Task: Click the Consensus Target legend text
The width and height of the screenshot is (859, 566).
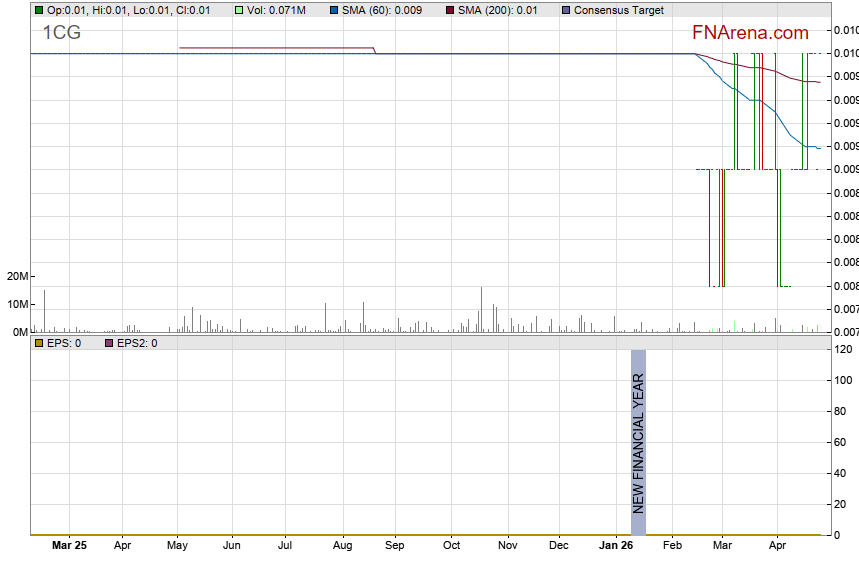Action: 618,10
